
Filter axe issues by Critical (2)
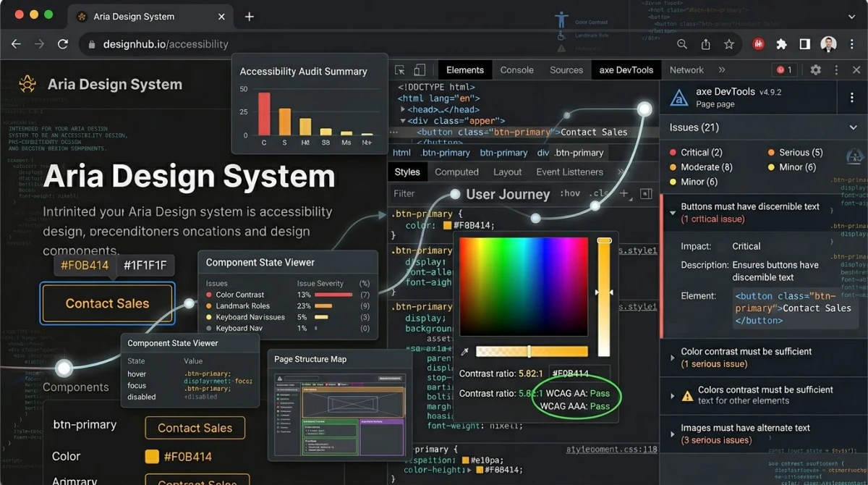pos(695,153)
